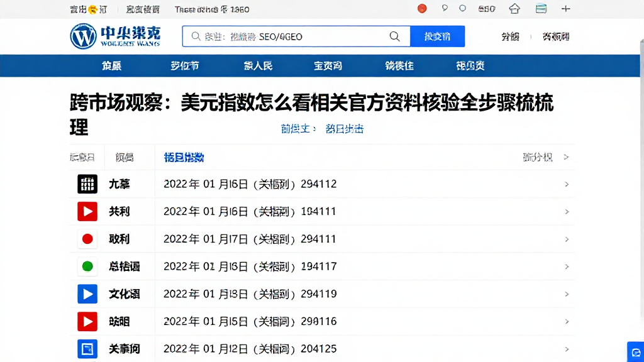Click the blue search button
644x362 pixels.
click(x=438, y=36)
